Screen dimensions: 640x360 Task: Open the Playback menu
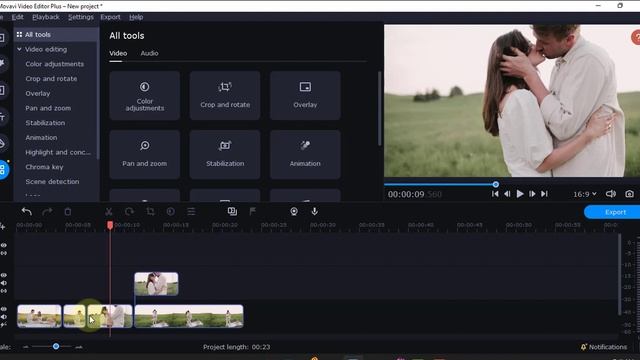[46, 17]
